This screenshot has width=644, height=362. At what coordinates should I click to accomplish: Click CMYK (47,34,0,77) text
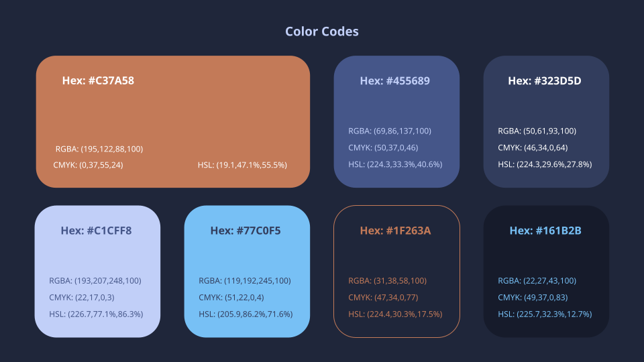[x=384, y=298]
